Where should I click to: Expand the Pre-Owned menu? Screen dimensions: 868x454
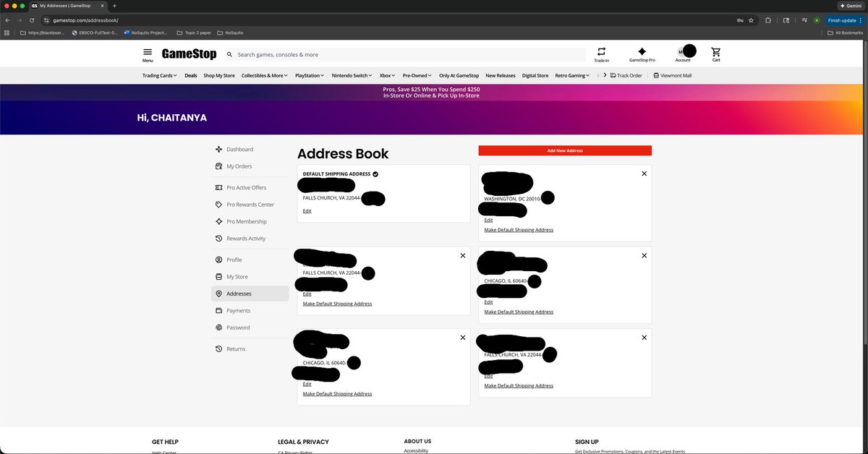point(417,75)
